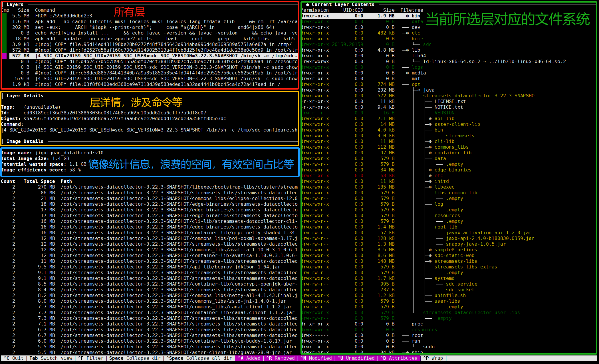This screenshot has height=364, width=599.
Task: Focus the Current Layer Contents title
Action: click(x=343, y=5)
